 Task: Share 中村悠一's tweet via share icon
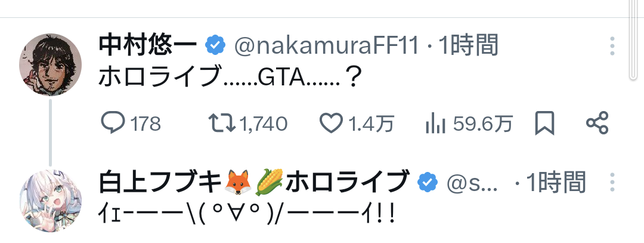[597, 124]
